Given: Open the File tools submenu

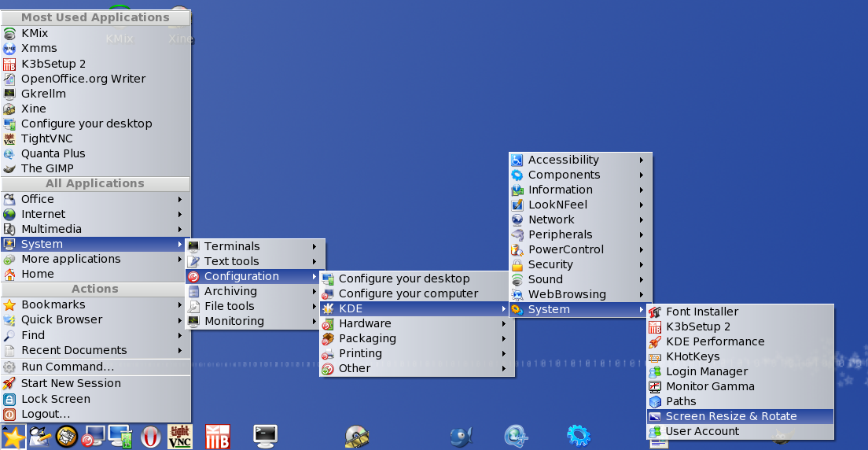Looking at the screenshot, I should pos(256,306).
